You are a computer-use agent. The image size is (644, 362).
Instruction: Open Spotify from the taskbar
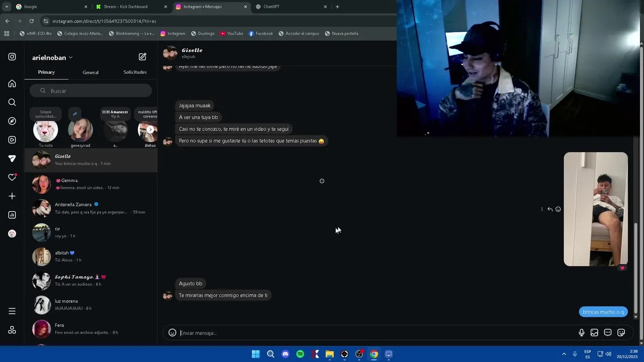click(300, 354)
